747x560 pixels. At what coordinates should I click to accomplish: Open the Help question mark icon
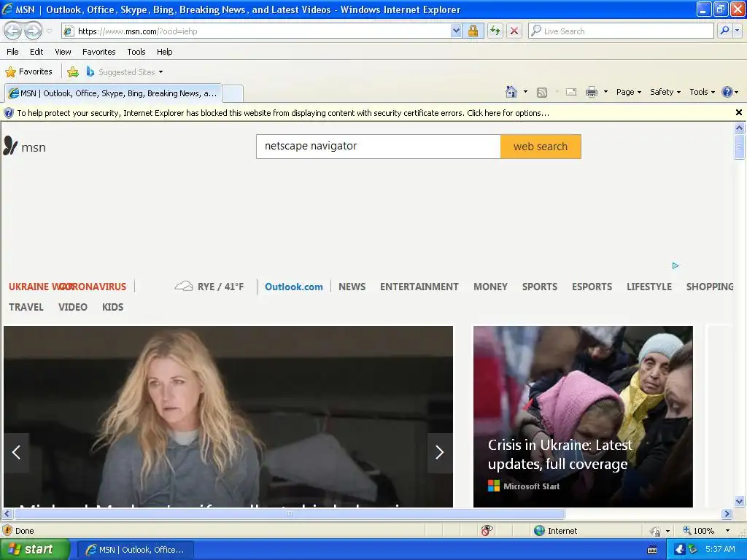tap(729, 92)
